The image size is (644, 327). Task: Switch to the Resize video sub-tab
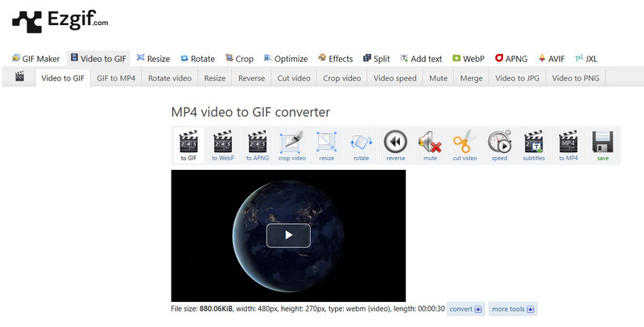[x=215, y=78]
